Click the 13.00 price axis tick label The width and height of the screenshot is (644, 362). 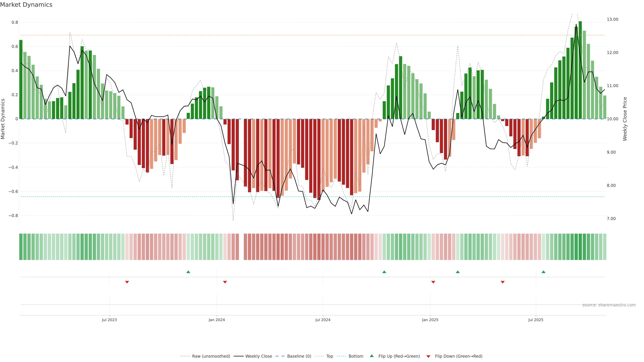click(x=612, y=19)
